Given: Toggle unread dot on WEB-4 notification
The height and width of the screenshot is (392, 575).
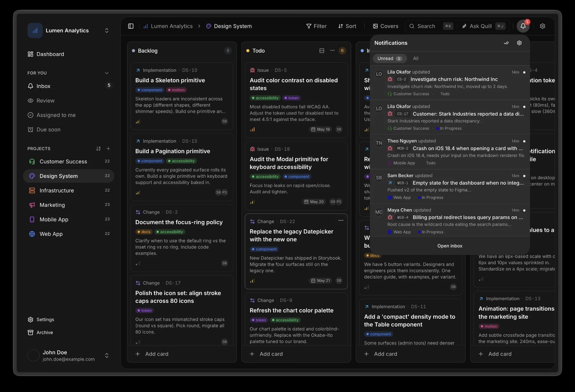Looking at the screenshot, I should [524, 210].
